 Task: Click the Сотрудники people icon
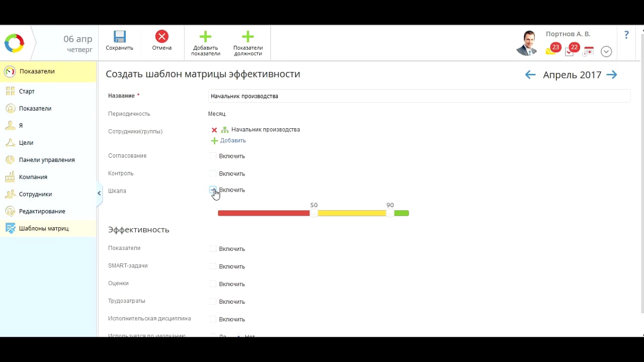coord(10,194)
